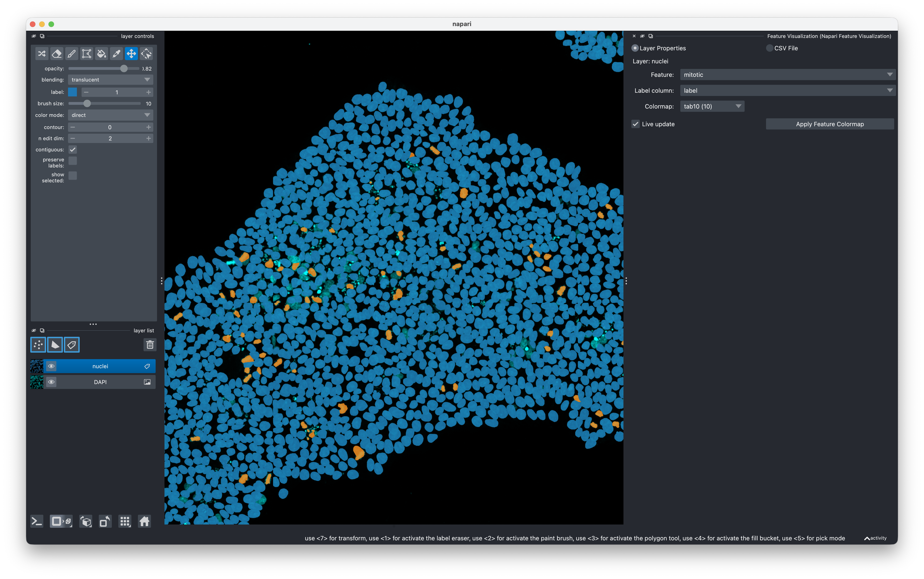
Task: Click Apply Feature Colormap button
Action: tap(830, 124)
